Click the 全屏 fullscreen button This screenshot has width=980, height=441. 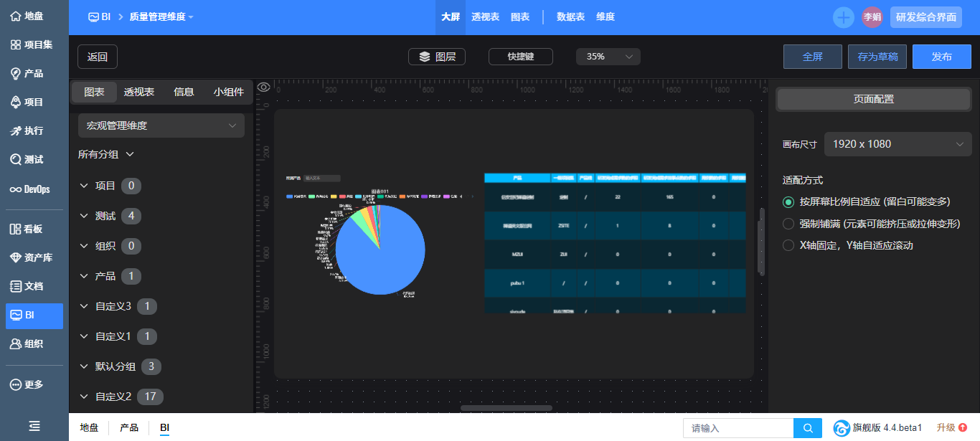[813, 57]
